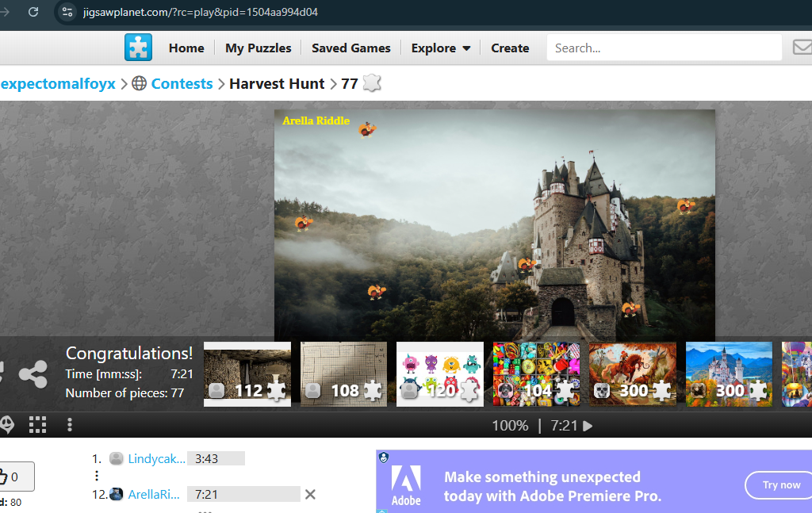Click the site info icon in address bar
Image resolution: width=812 pixels, height=513 pixels.
pyautogui.click(x=67, y=12)
